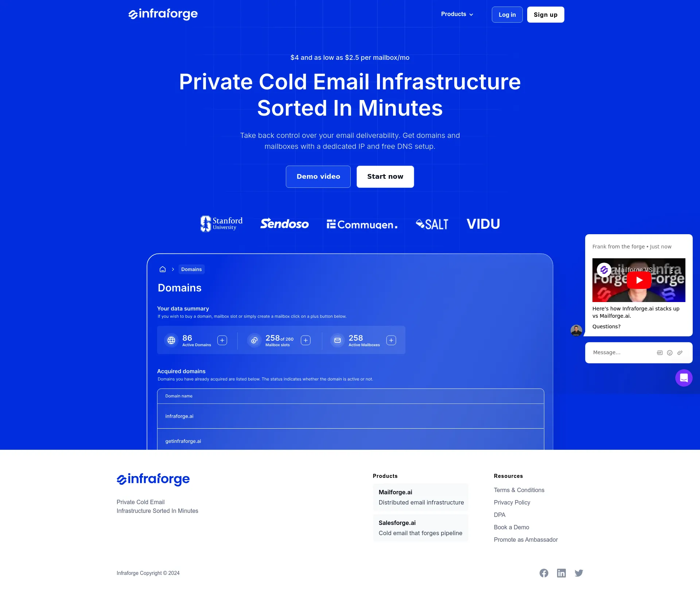Click the Twitter icon in footer
Image resolution: width=700 pixels, height=603 pixels.
[579, 573]
